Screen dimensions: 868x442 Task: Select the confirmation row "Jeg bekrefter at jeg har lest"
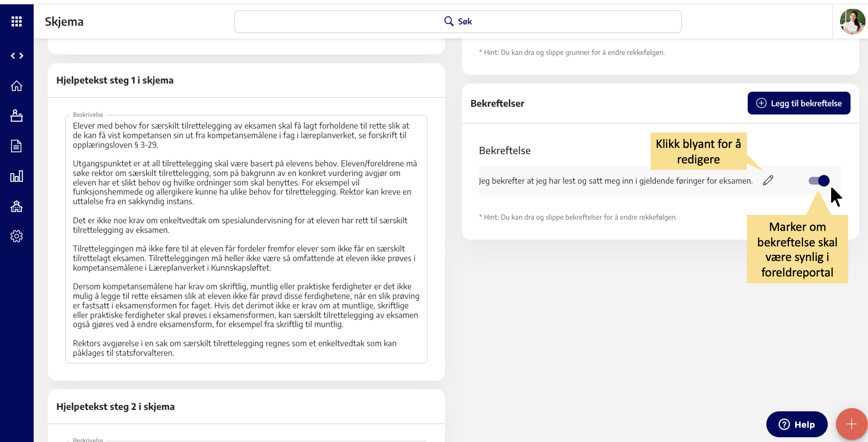pos(660,181)
